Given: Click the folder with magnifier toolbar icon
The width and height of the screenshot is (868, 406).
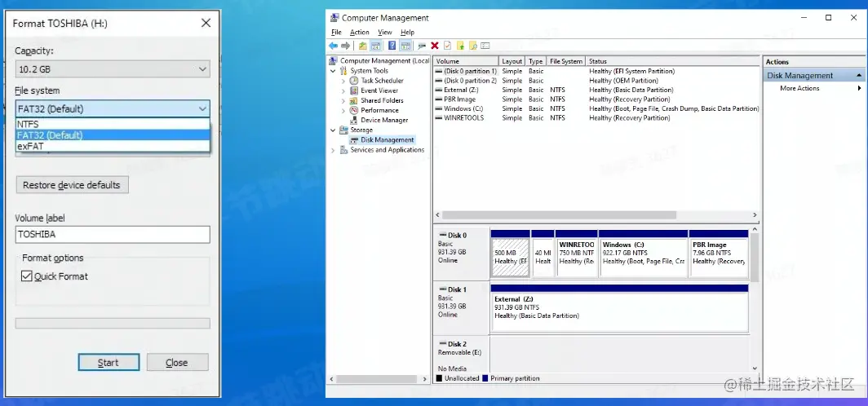Looking at the screenshot, I should (473, 46).
